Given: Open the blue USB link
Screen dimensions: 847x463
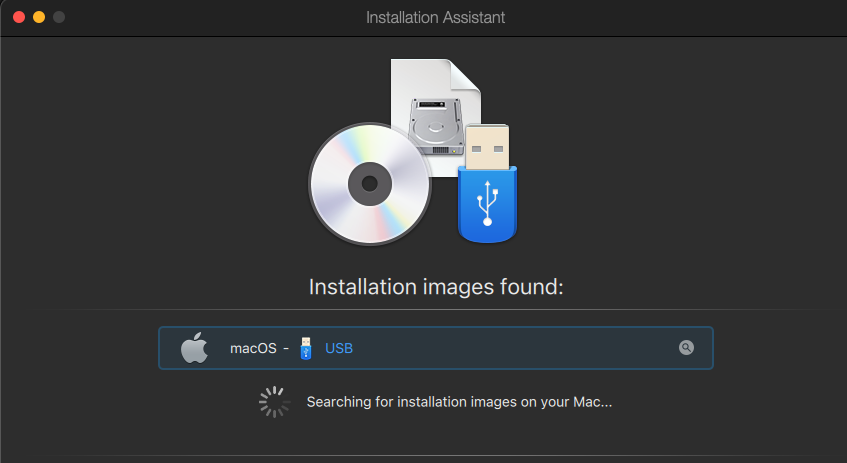Looking at the screenshot, I should pos(339,349).
